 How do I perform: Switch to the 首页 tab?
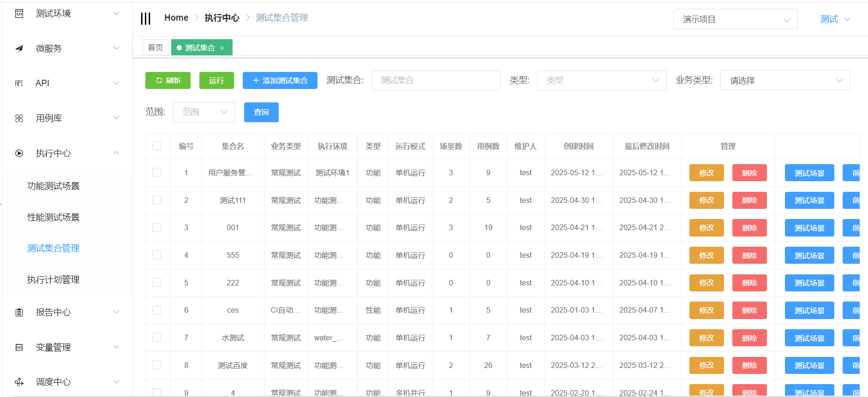[155, 47]
